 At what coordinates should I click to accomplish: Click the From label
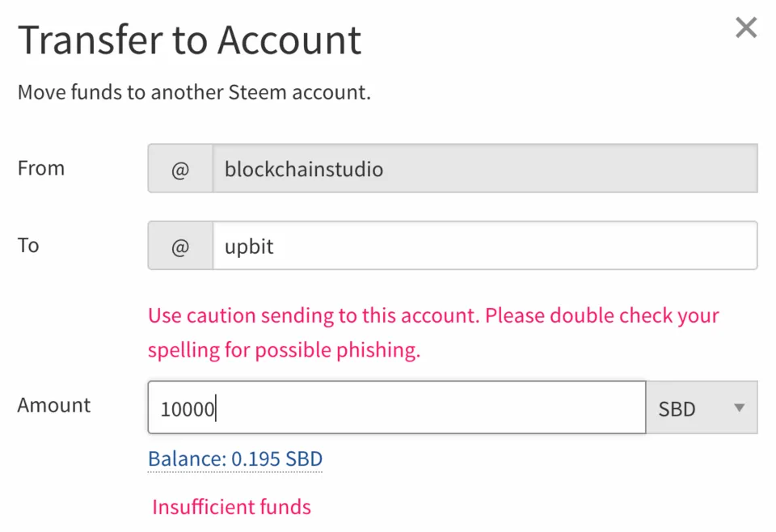[40, 168]
